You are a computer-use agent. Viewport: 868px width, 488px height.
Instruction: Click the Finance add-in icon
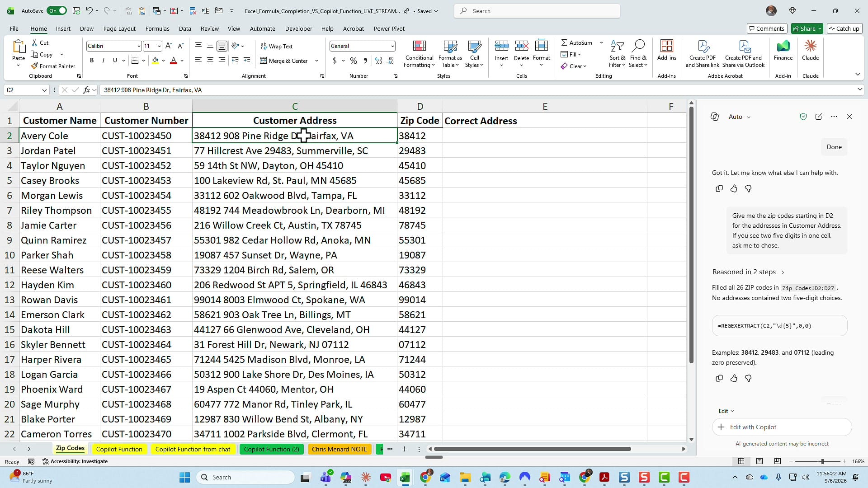(x=783, y=46)
